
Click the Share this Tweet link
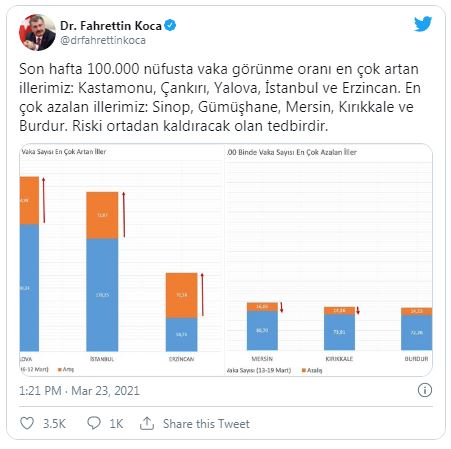[206, 424]
